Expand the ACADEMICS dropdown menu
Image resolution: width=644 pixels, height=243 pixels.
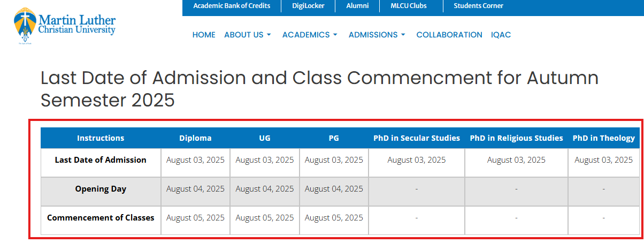[310, 35]
